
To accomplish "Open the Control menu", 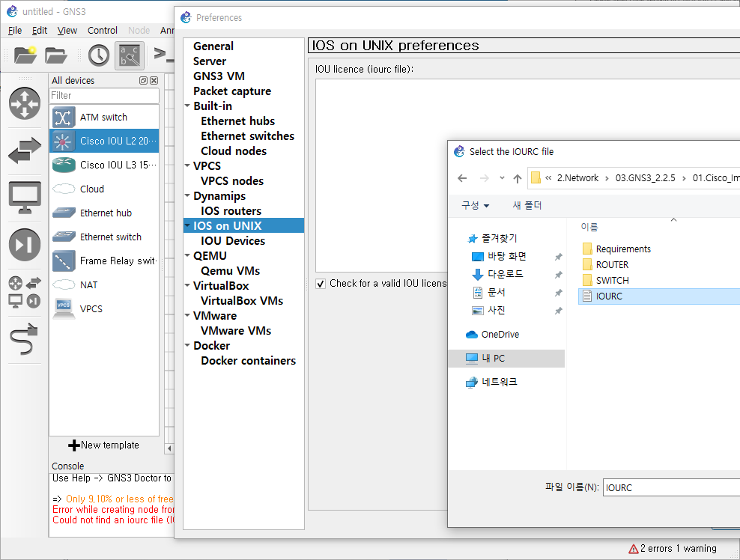I will (x=103, y=30).
